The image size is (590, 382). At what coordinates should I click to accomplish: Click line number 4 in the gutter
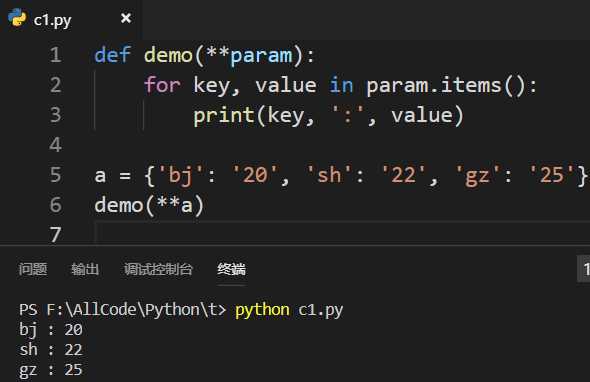55,145
